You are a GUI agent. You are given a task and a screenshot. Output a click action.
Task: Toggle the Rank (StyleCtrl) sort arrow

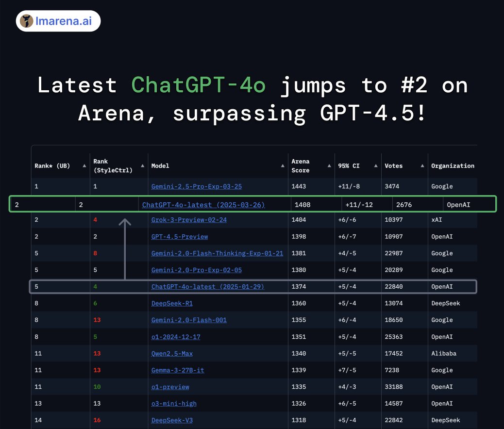point(142,165)
